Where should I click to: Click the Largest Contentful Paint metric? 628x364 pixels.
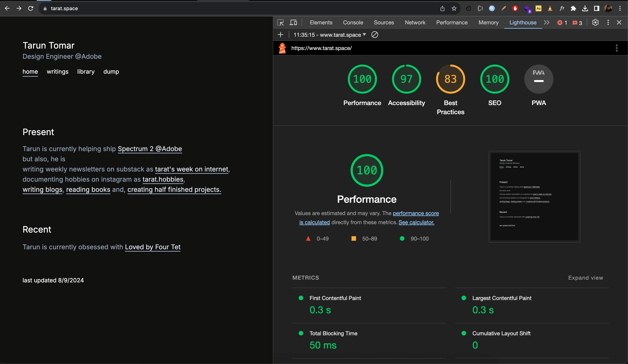[532, 305]
